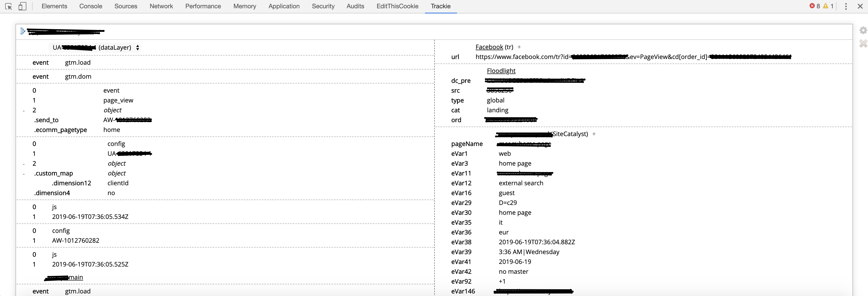Viewport: 868px width, 296px height.
Task: Click the Facebook link
Action: 489,47
